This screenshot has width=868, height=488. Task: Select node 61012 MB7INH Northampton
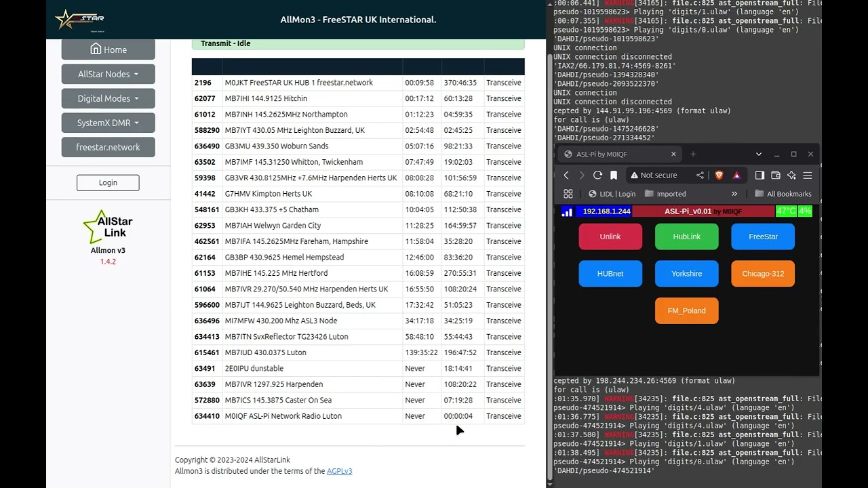(358, 115)
